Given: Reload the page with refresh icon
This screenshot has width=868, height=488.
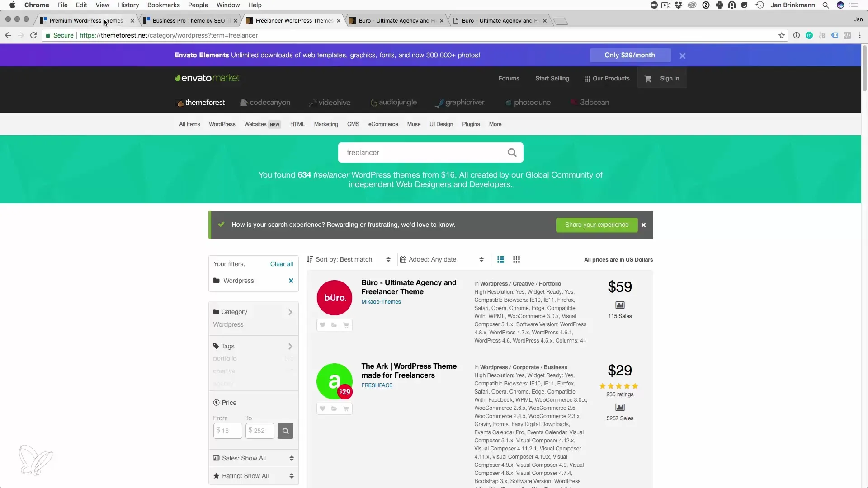Looking at the screenshot, I should pyautogui.click(x=33, y=35).
